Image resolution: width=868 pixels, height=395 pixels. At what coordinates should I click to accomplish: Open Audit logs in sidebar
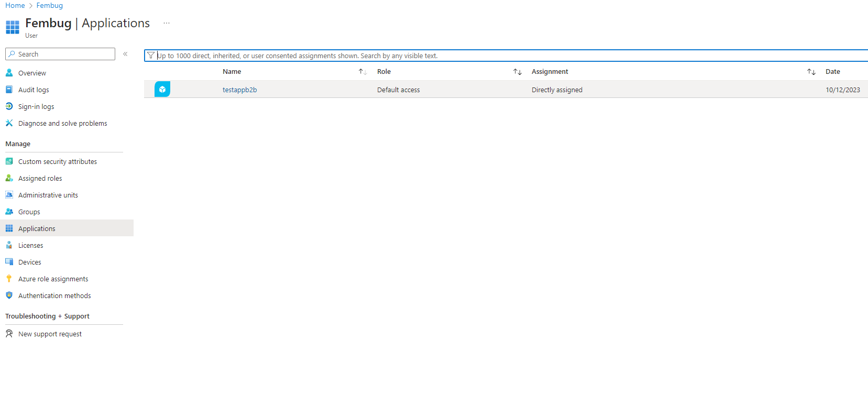[34, 90]
